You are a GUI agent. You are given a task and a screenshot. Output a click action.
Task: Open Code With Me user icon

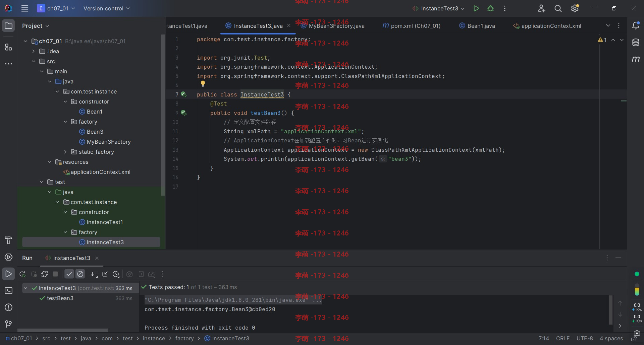541,8
